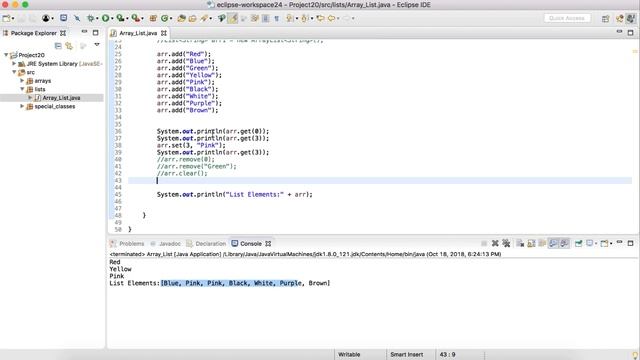This screenshot has width=640, height=360.
Task: Collapse All in Package Explorer
Action: 58,46
